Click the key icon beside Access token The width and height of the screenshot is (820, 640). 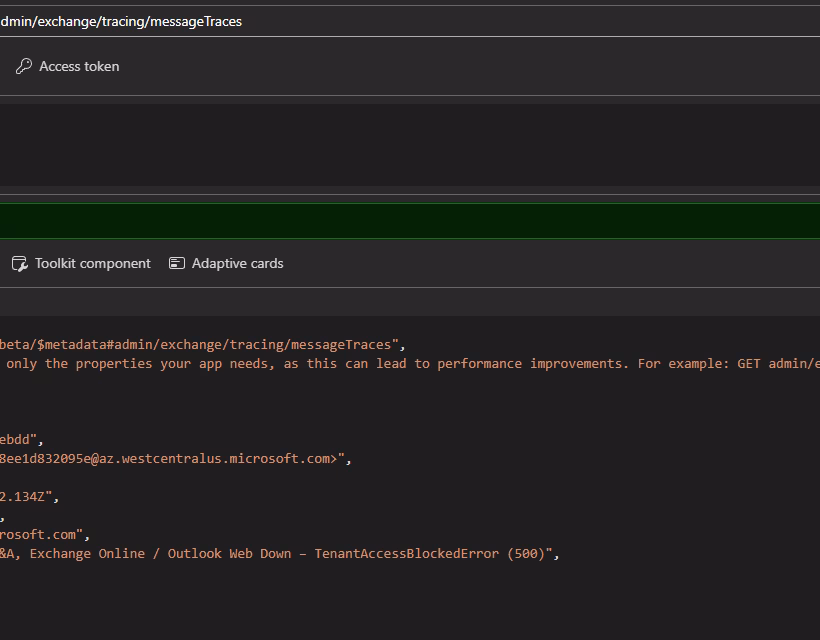point(23,66)
